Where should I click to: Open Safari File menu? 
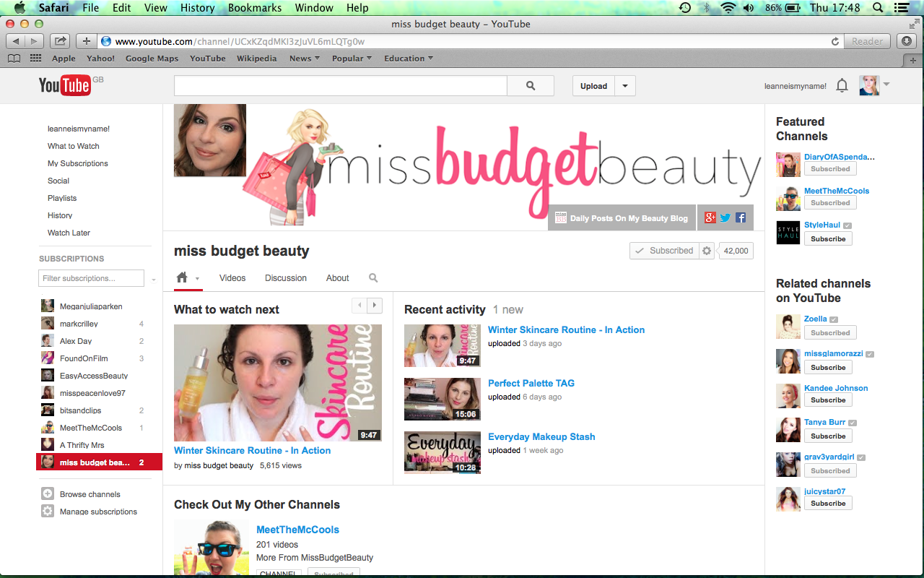(91, 8)
